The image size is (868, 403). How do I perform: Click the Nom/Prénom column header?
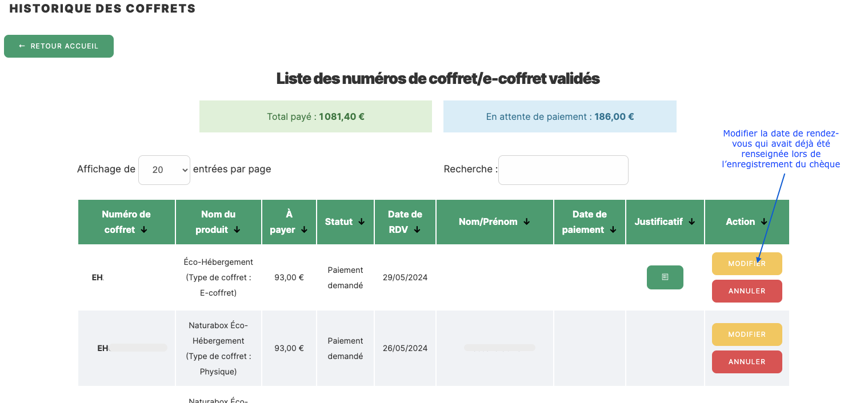point(495,222)
